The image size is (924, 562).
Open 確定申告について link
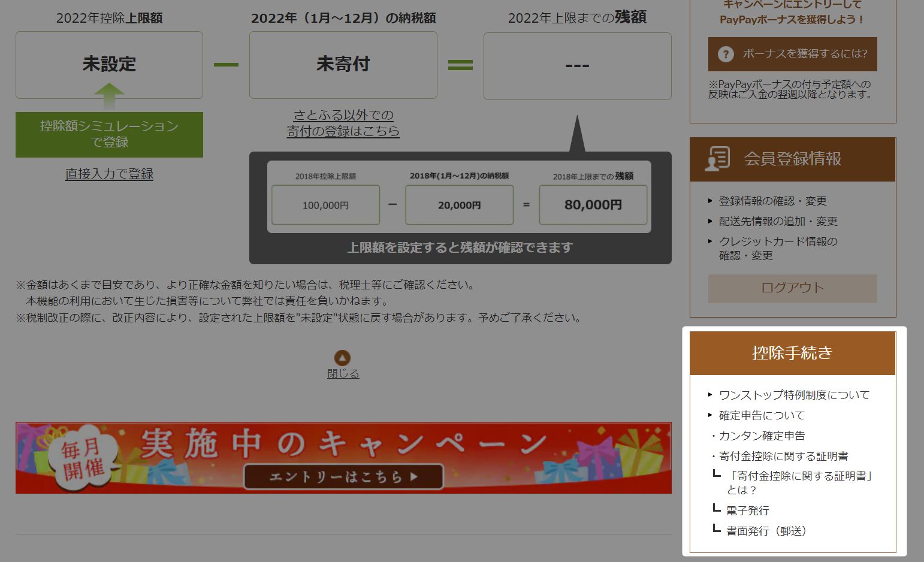pyautogui.click(x=762, y=415)
